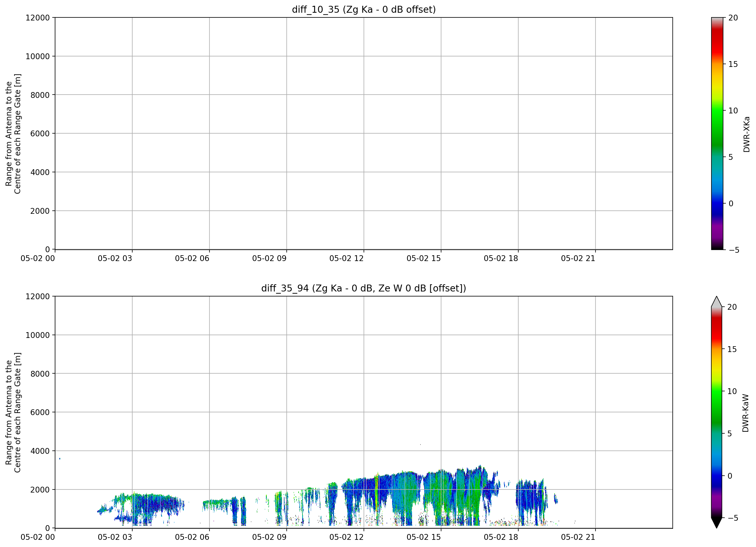Click the bottom plot title 'diff_35_94 (Zg Ka - 0 dB, Ze W 0 dB [offset])'
The width and height of the screenshot is (756, 547).
pyautogui.click(x=364, y=288)
